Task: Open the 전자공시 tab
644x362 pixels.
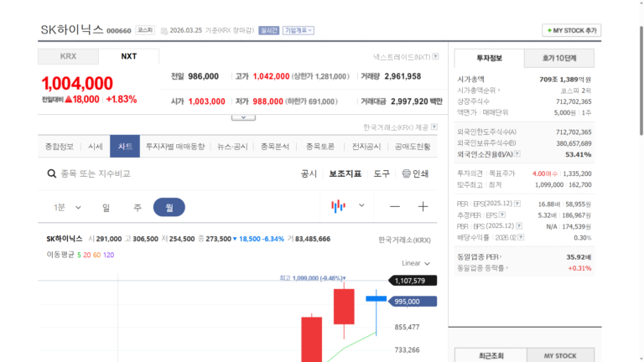Action: point(366,147)
